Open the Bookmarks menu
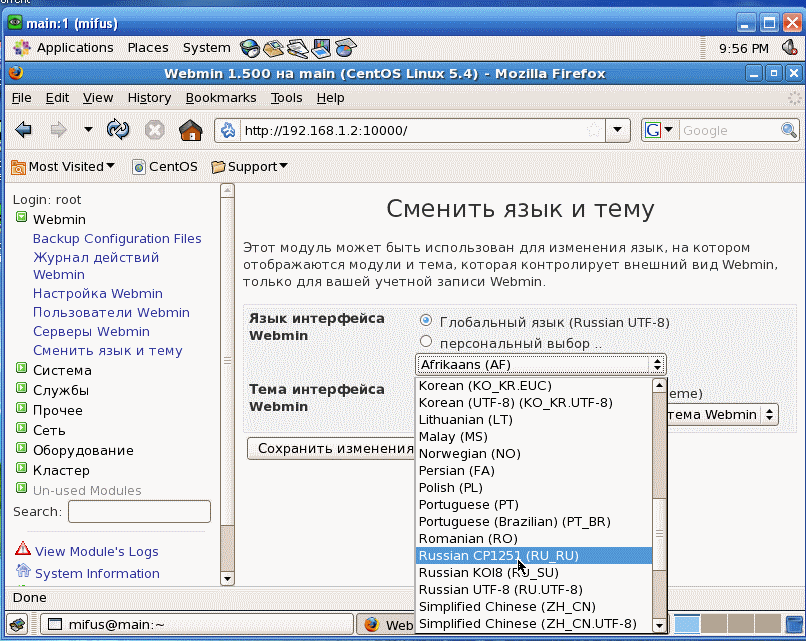This screenshot has height=641, width=806. [221, 98]
